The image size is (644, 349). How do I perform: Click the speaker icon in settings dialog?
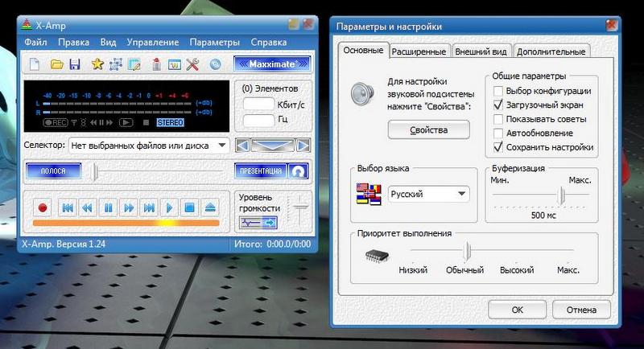(363, 93)
